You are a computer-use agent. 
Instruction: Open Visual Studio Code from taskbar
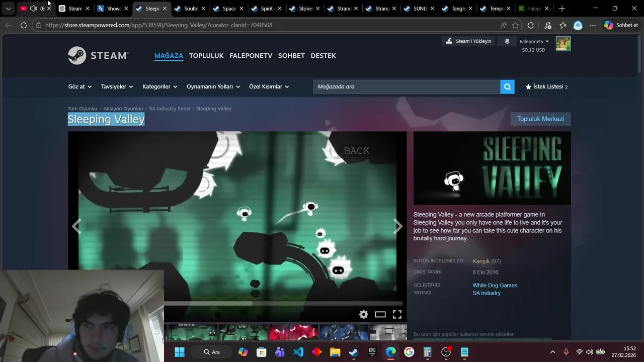[298, 352]
